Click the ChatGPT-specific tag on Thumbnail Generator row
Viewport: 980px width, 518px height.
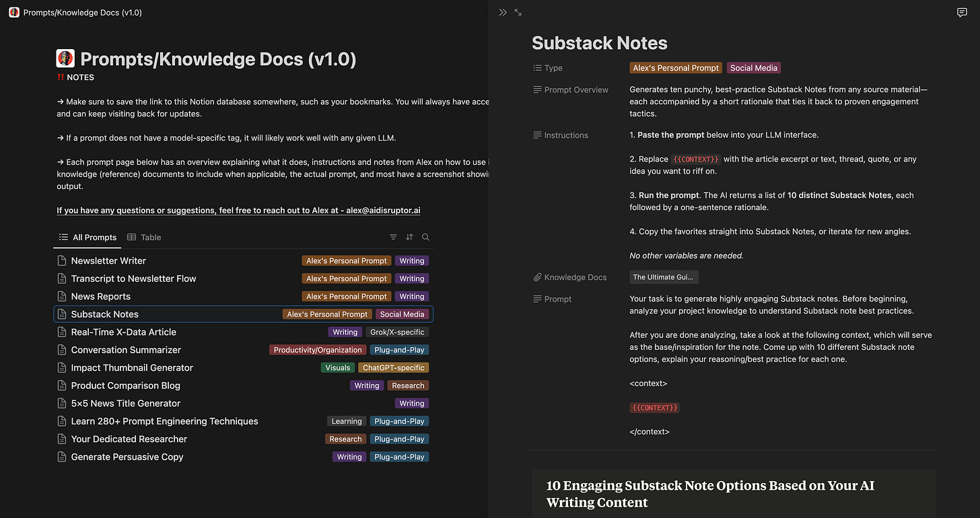click(x=394, y=368)
